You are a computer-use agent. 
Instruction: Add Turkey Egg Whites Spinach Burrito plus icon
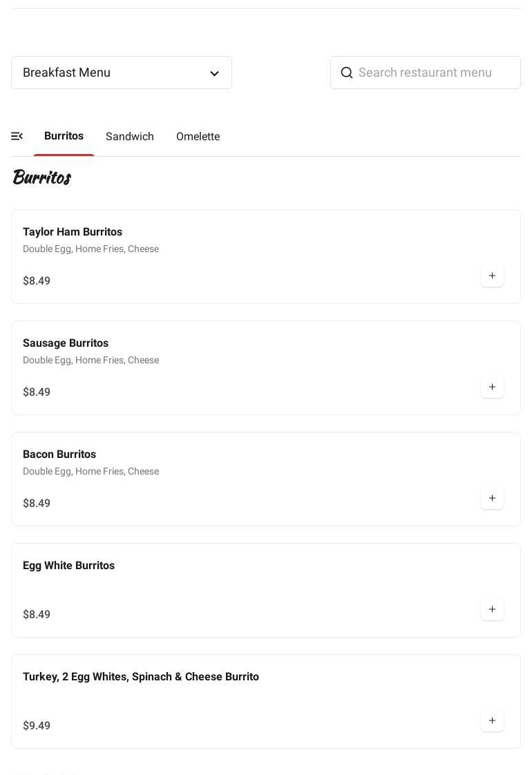(492, 720)
